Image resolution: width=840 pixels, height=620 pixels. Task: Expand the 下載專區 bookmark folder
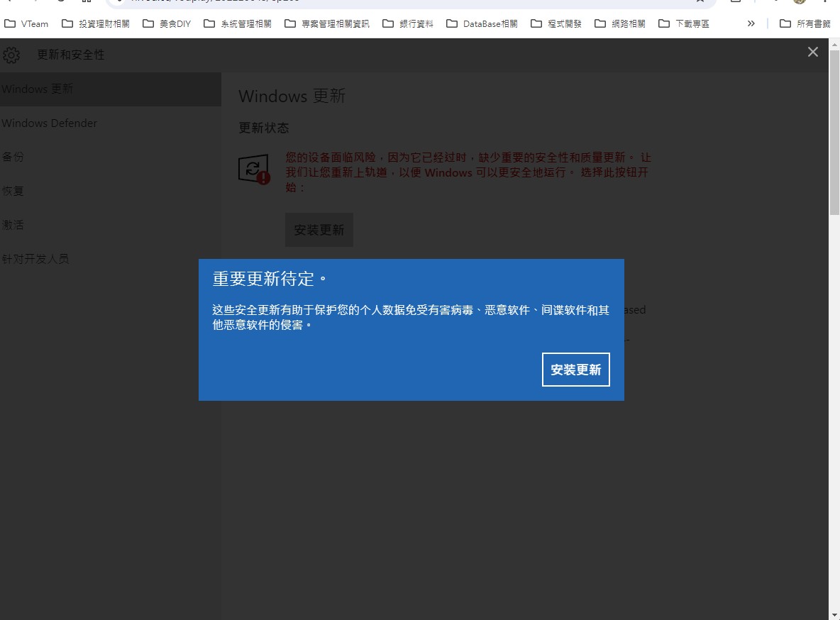[684, 23]
